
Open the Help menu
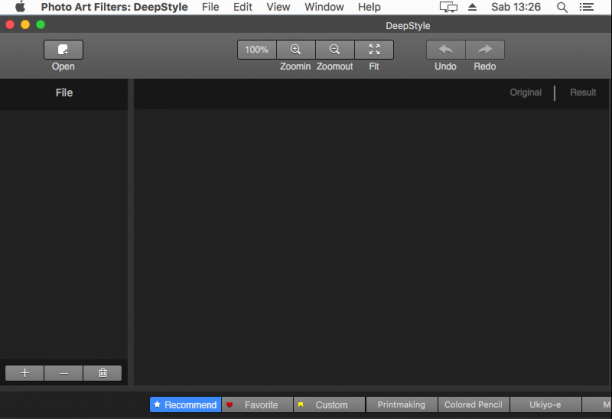point(369,7)
